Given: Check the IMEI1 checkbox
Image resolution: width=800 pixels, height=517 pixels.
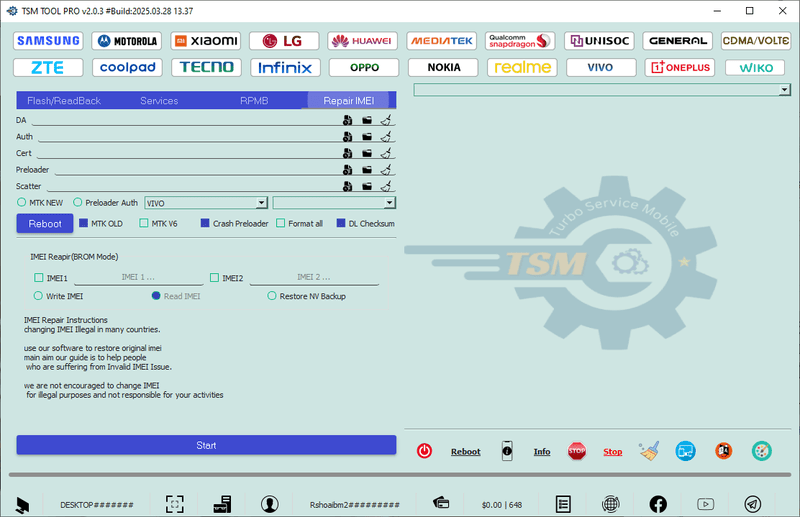Looking at the screenshot, I should tap(39, 278).
